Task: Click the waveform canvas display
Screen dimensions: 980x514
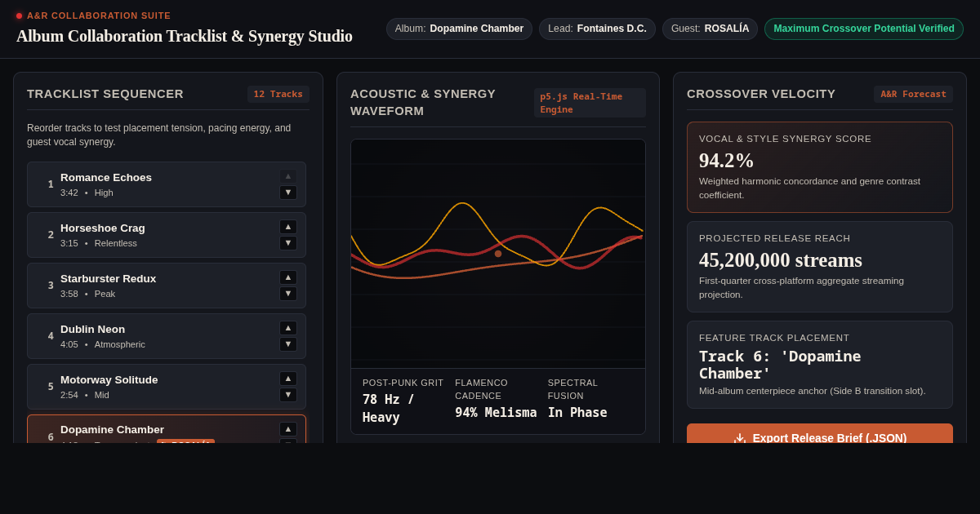Action: tap(498, 254)
